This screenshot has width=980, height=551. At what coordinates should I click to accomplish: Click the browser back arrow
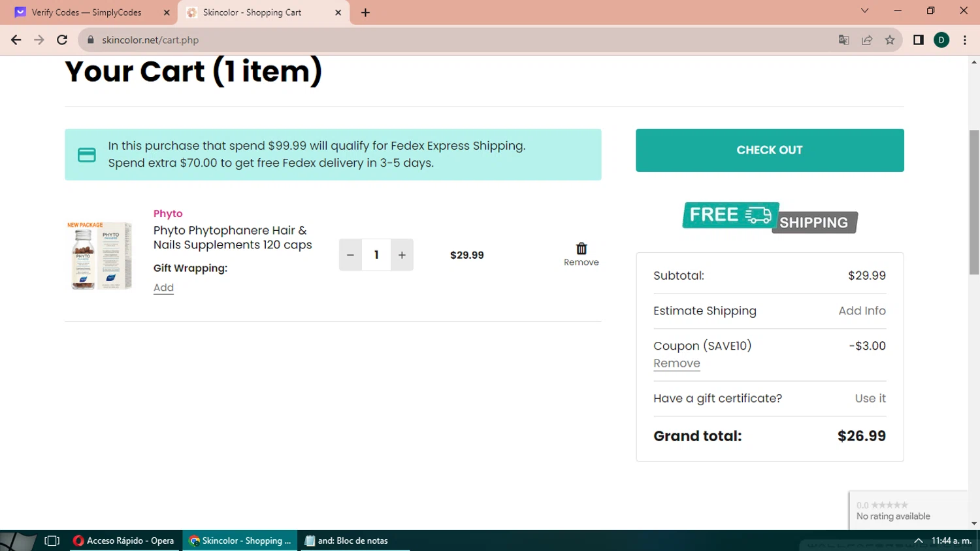(x=16, y=40)
